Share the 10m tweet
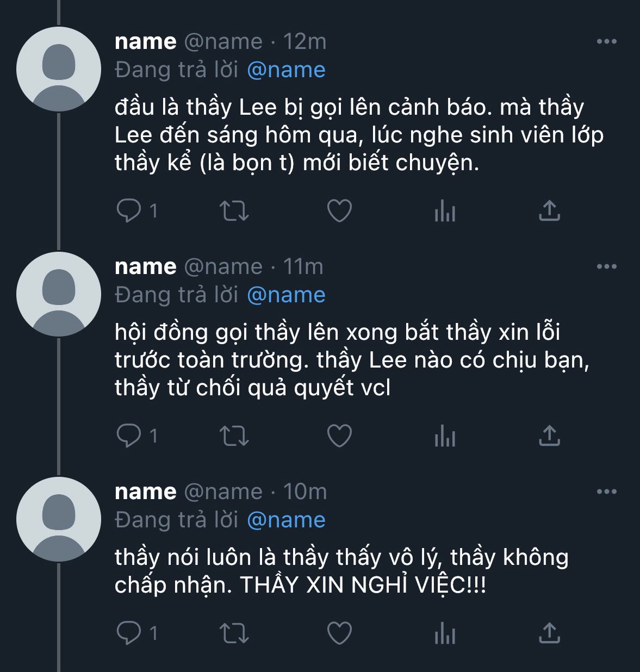 [x=549, y=633]
